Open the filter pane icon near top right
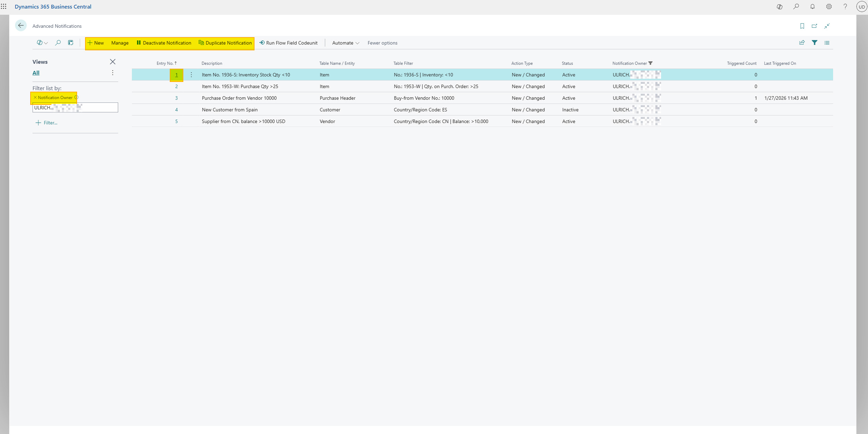Viewport: 868px width, 434px height. [815, 42]
